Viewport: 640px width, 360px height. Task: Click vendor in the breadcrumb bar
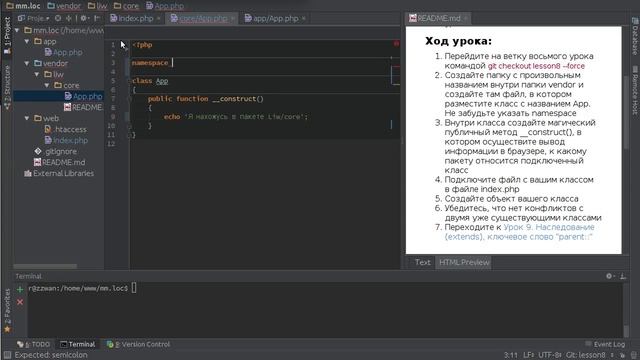click(x=64, y=6)
